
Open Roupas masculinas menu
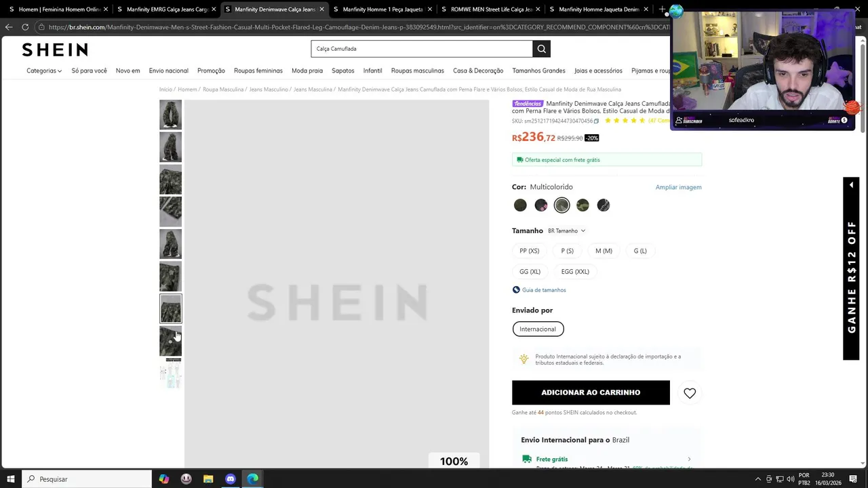(418, 70)
